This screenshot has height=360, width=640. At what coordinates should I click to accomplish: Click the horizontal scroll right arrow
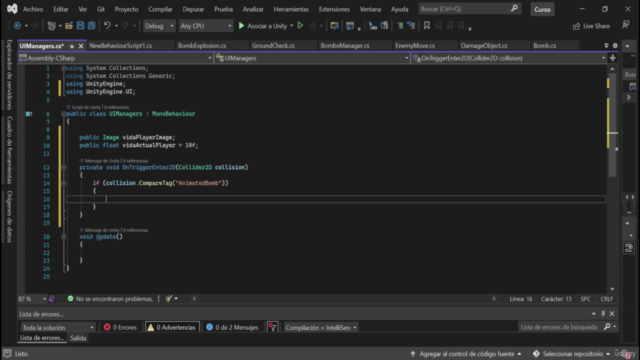494,299
